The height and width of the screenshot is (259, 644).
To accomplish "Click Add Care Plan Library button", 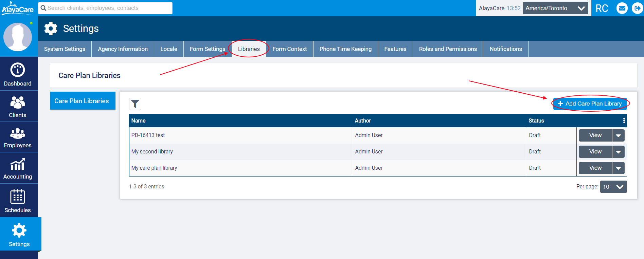I will [x=590, y=104].
